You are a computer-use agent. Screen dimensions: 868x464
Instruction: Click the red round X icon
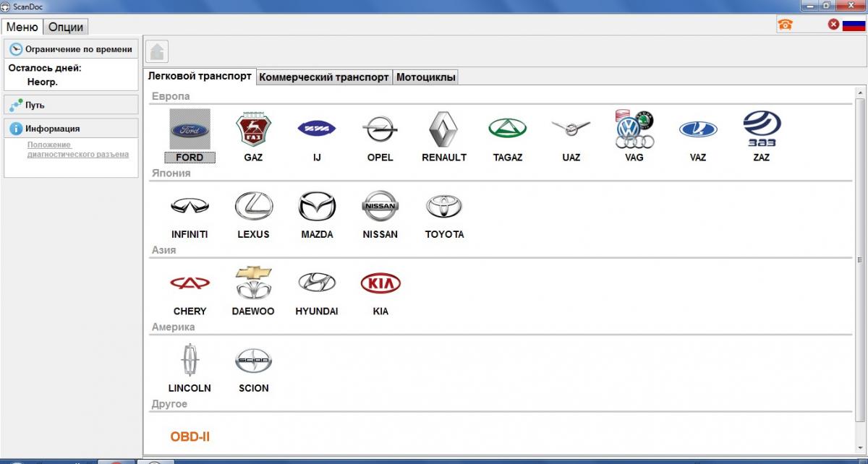point(833,25)
